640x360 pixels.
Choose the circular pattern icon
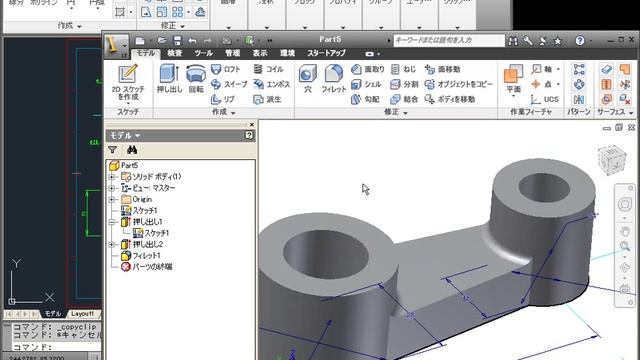click(x=579, y=84)
